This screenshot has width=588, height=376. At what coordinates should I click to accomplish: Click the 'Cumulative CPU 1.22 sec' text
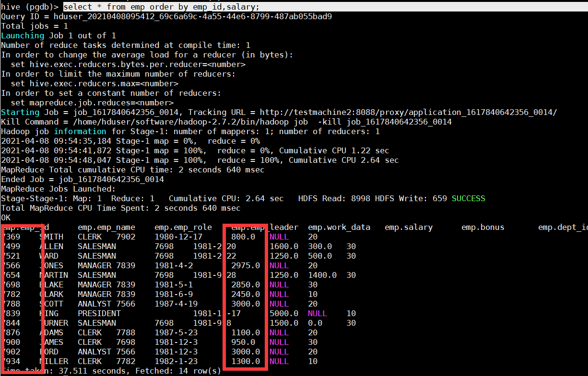coord(334,150)
